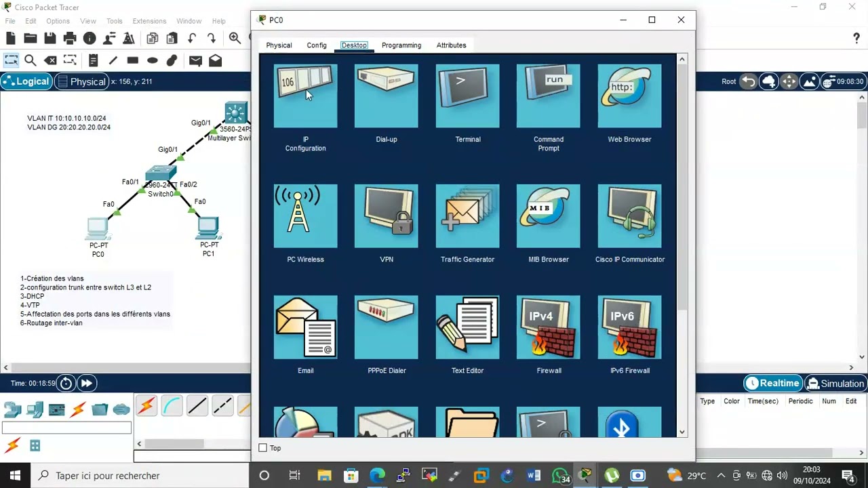Open the Programming tab of PC0
868x488 pixels.
coord(401,45)
